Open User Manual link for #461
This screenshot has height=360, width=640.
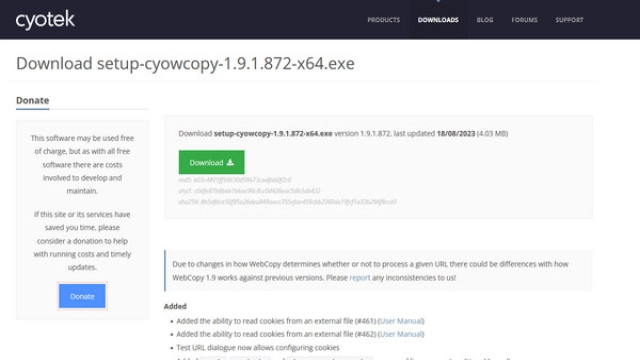(x=401, y=321)
